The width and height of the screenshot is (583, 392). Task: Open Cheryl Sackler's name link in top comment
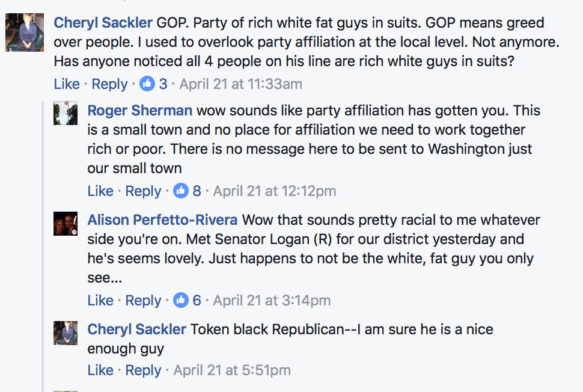[103, 23]
